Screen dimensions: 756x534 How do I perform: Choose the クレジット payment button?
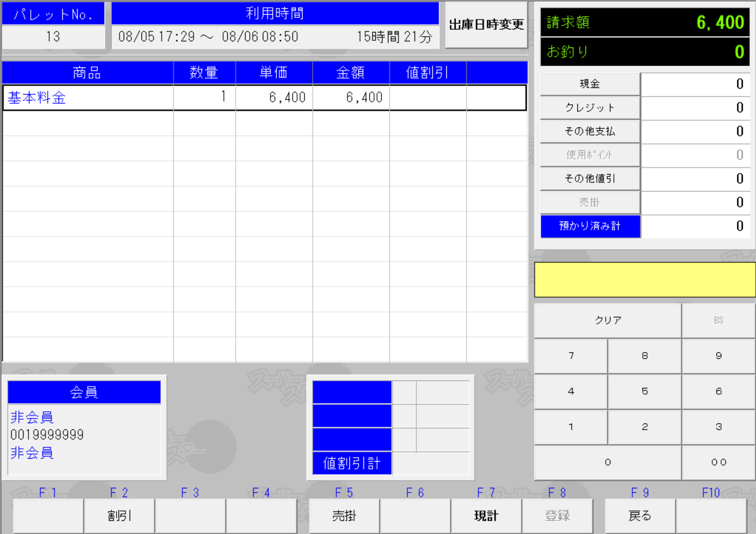pos(590,108)
